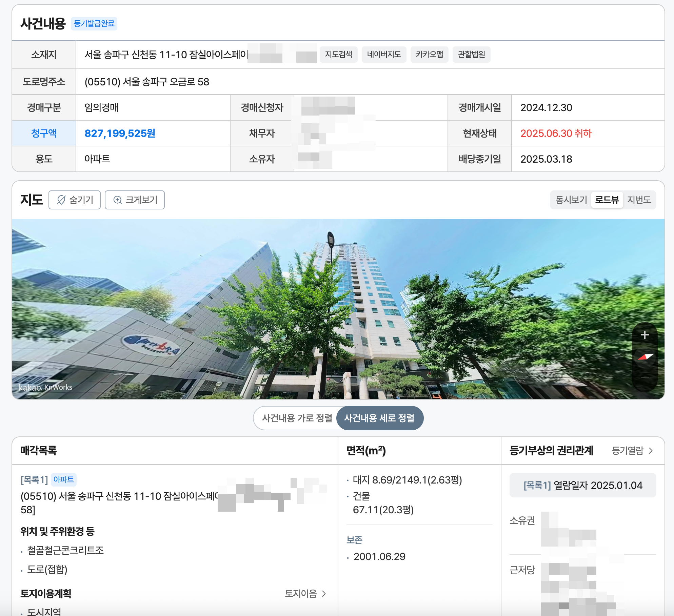The image size is (674, 616).
Task: Open 카카오맵 link for the address
Action: coord(429,55)
